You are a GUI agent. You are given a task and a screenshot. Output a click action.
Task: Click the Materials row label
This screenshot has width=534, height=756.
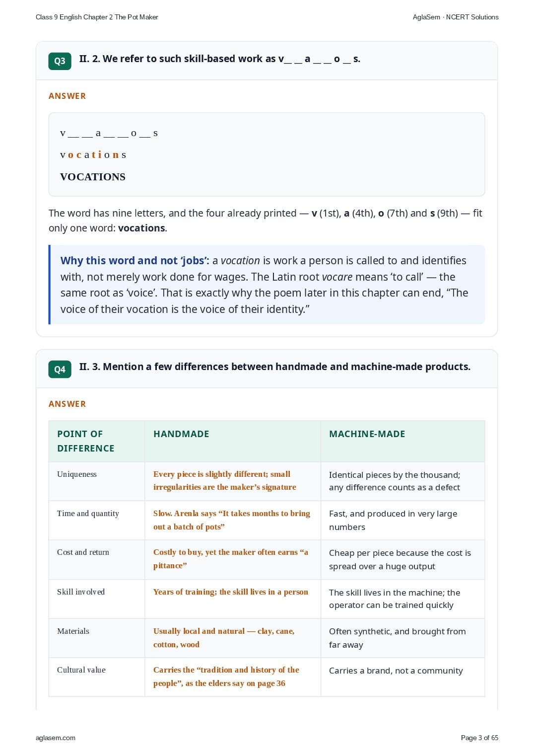(73, 631)
